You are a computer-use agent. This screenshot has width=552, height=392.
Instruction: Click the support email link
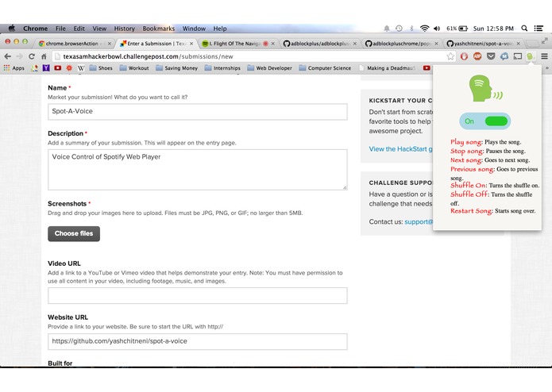pyautogui.click(x=419, y=222)
